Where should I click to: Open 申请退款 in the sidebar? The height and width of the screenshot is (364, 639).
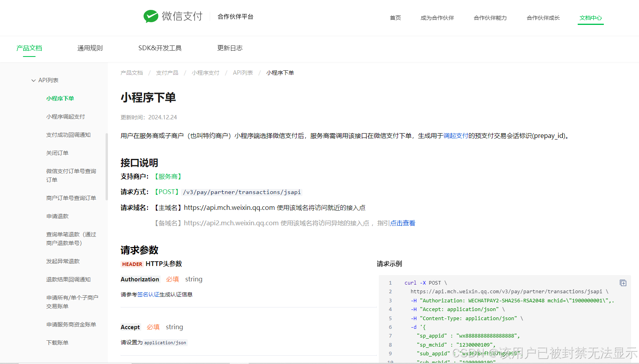(x=57, y=216)
